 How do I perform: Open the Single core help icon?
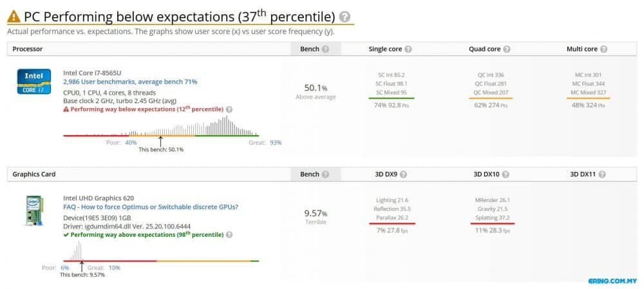pos(408,50)
